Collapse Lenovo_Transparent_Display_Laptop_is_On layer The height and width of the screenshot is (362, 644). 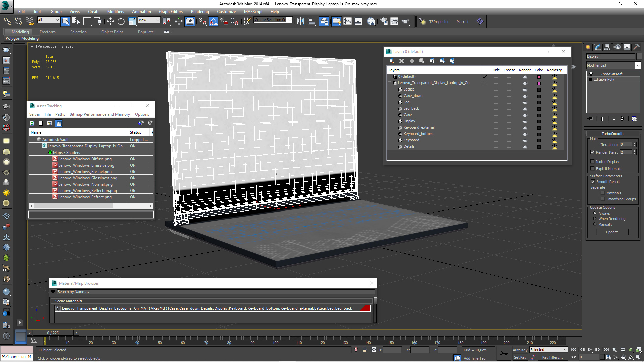coord(390,83)
